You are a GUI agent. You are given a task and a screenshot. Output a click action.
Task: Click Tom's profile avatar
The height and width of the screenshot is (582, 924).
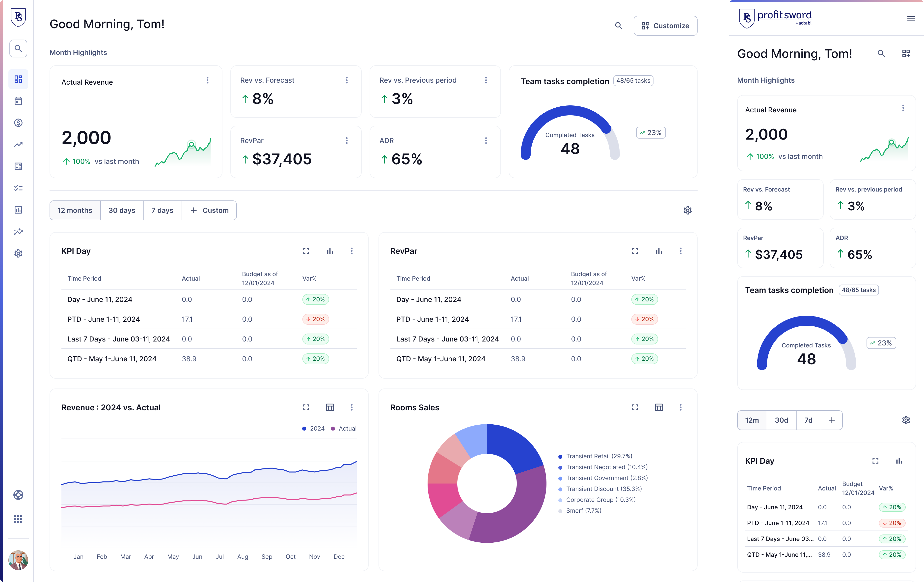[18, 560]
